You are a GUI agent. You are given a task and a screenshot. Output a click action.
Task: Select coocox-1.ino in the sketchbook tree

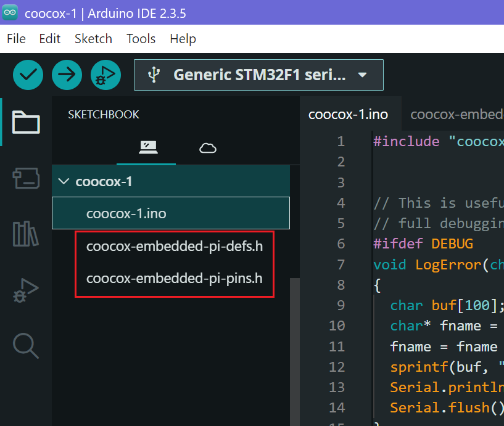click(x=126, y=213)
